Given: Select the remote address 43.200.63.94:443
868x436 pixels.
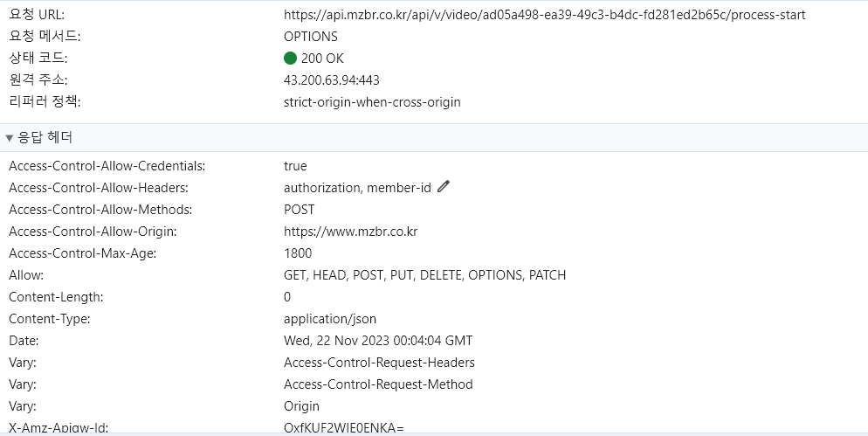Looking at the screenshot, I should point(332,80).
